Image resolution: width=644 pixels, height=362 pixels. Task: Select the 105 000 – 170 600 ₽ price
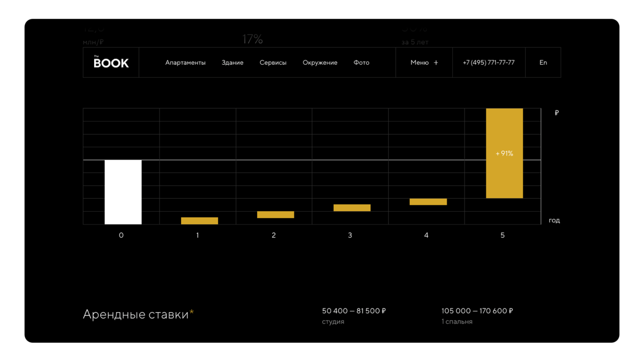click(477, 311)
